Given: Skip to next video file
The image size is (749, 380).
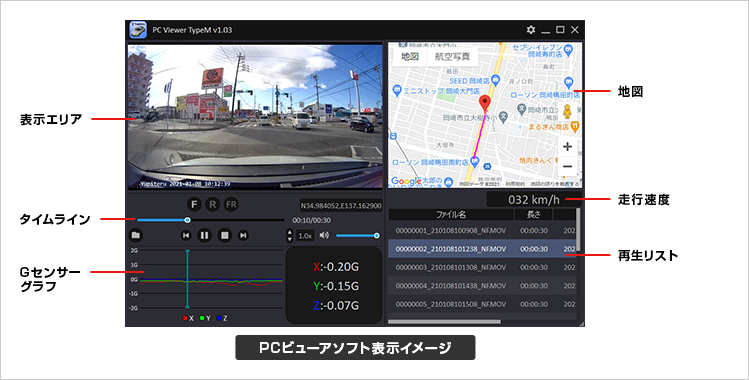Looking at the screenshot, I should (243, 235).
